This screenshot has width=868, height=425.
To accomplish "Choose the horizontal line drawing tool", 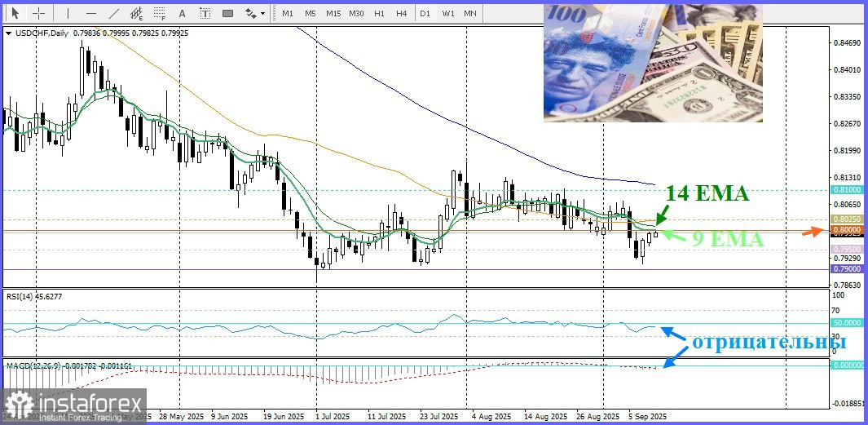I will pyautogui.click(x=91, y=13).
